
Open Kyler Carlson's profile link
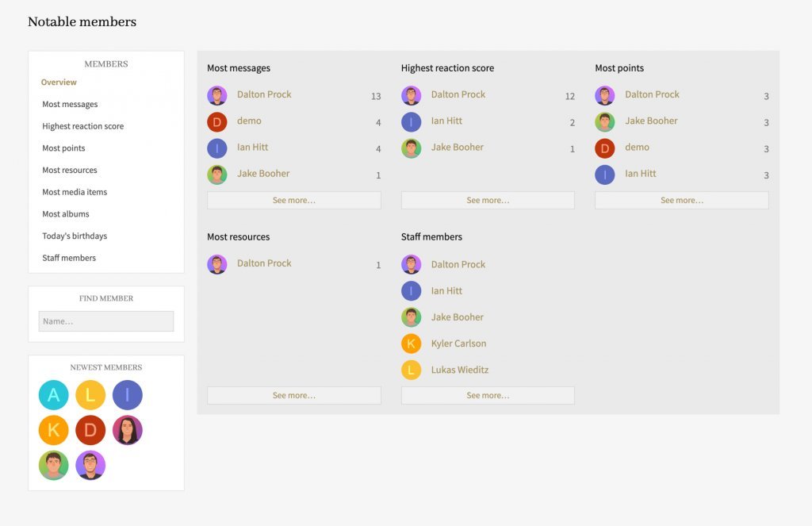459,344
